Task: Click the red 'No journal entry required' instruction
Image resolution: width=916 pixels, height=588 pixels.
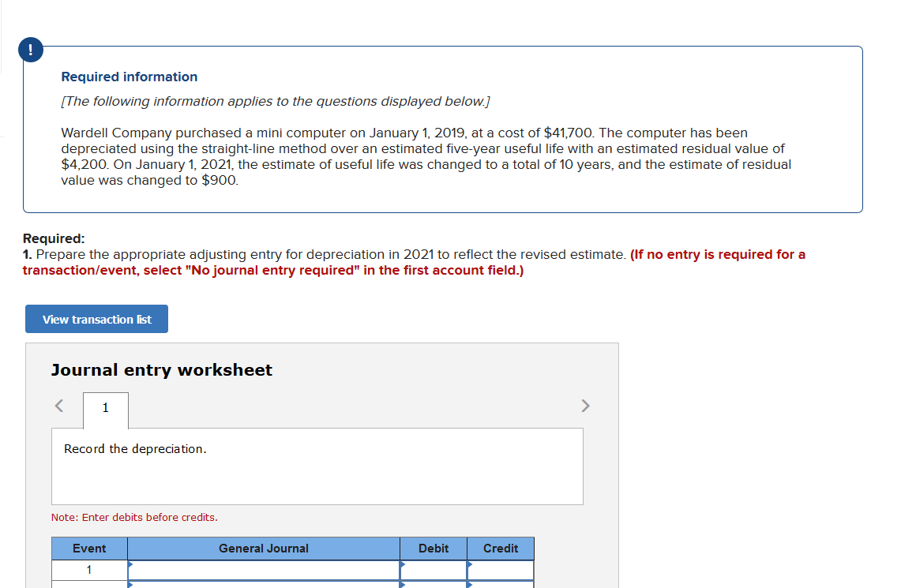Action: 415,262
